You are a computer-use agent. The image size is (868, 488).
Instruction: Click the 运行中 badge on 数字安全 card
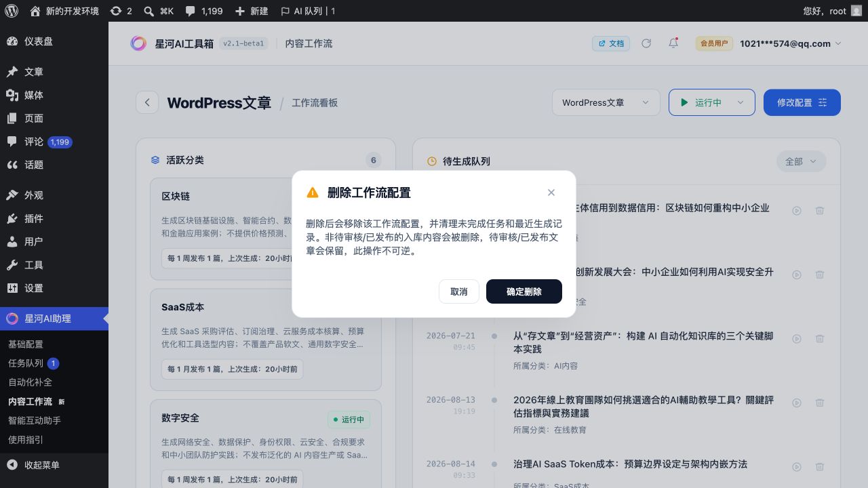click(349, 420)
